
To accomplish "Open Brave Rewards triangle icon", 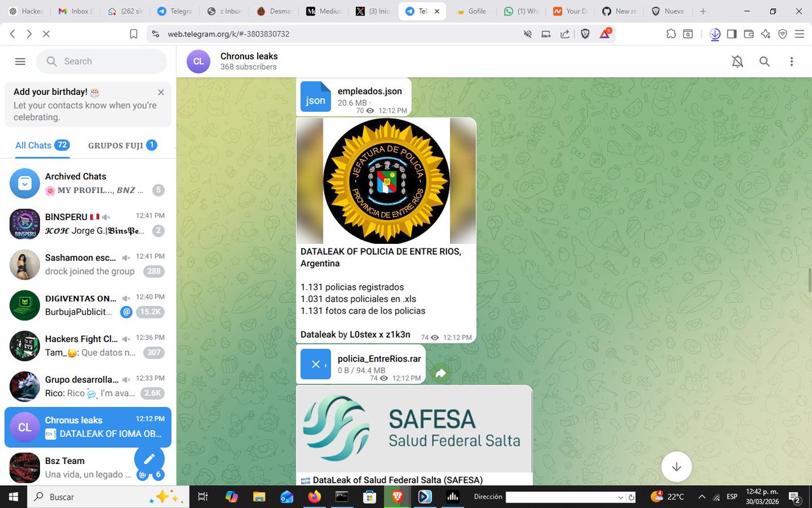I will point(605,34).
